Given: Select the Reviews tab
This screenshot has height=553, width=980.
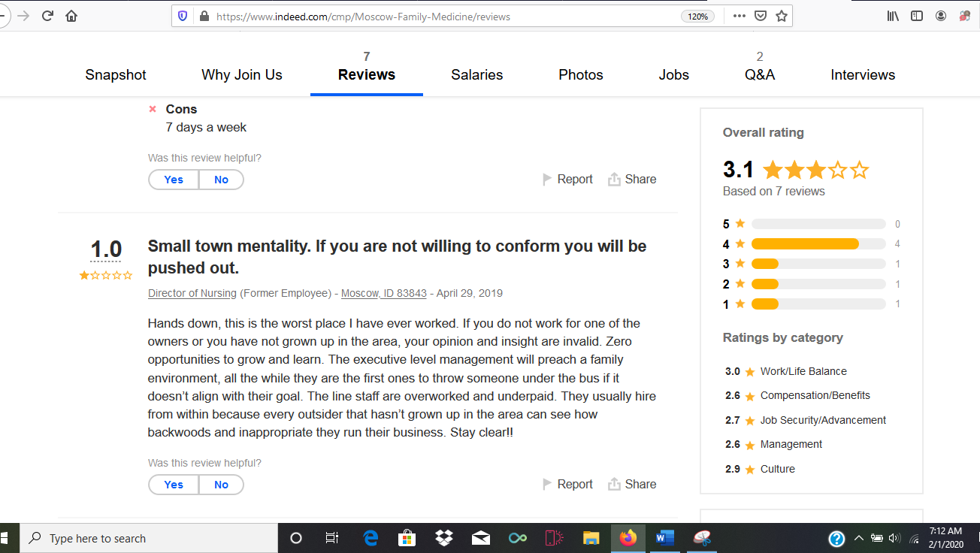Looking at the screenshot, I should (x=367, y=74).
